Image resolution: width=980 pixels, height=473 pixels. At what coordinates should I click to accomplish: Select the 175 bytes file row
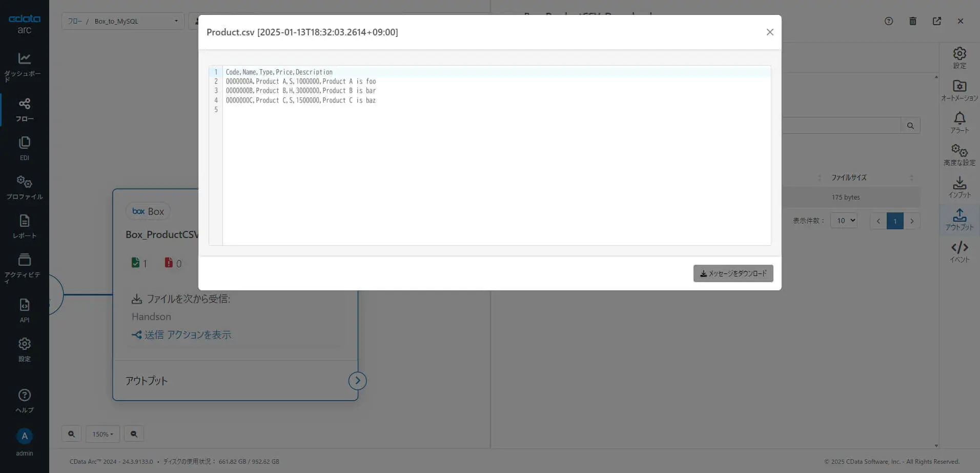[851, 197]
